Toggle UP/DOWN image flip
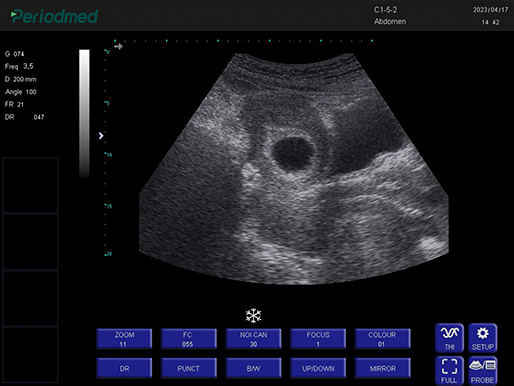The width and height of the screenshot is (514, 386). (318, 368)
